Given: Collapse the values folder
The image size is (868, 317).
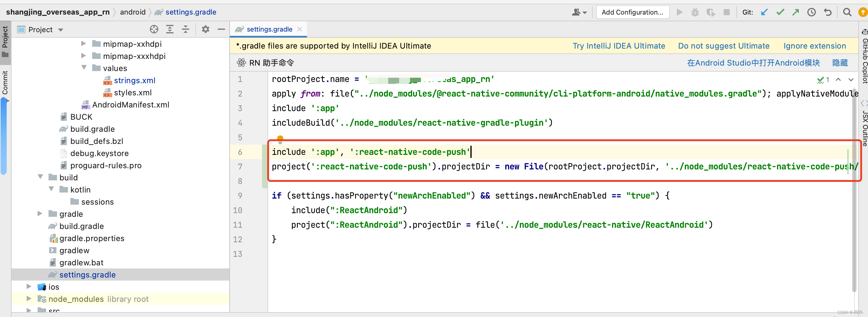Looking at the screenshot, I should point(84,67).
